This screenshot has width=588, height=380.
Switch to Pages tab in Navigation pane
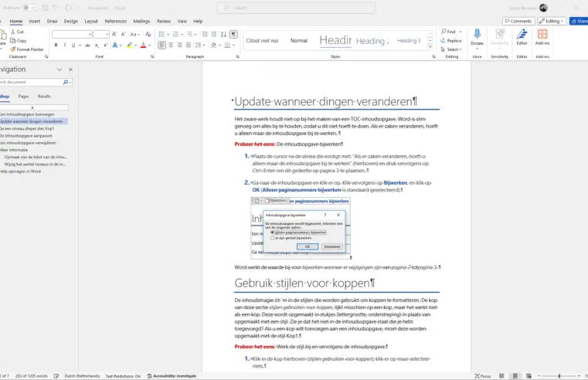(x=24, y=97)
